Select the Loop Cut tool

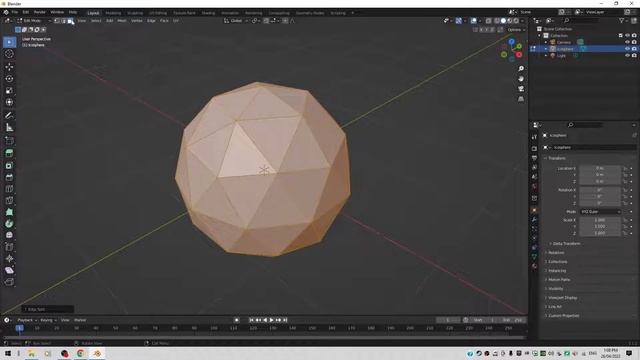point(9,189)
